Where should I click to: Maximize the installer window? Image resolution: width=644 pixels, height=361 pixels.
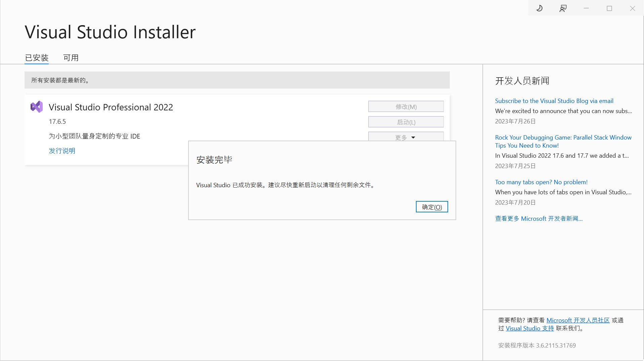pos(609,8)
